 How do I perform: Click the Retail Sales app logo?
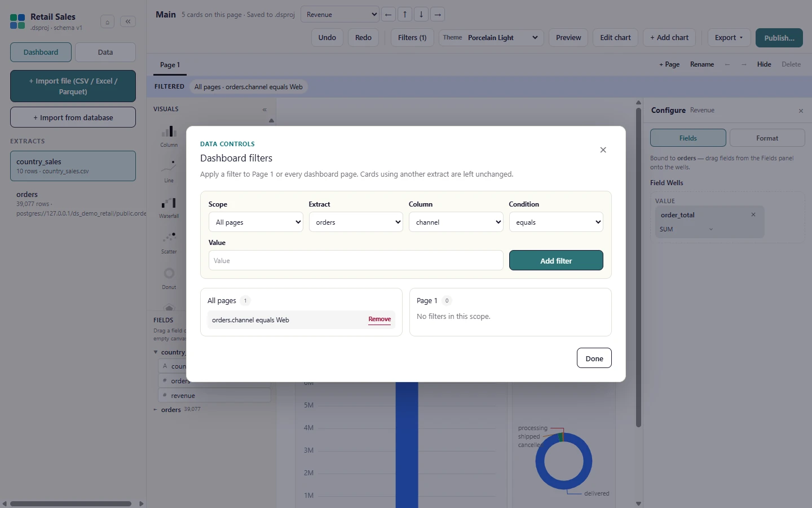point(17,22)
